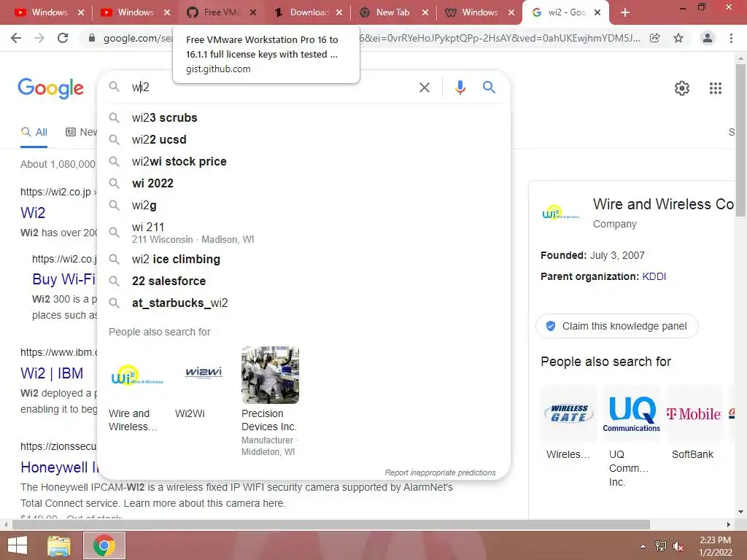The height and width of the screenshot is (560, 747).
Task: Click scroll-right arrow on horizontal scrollbar
Action: click(x=729, y=525)
